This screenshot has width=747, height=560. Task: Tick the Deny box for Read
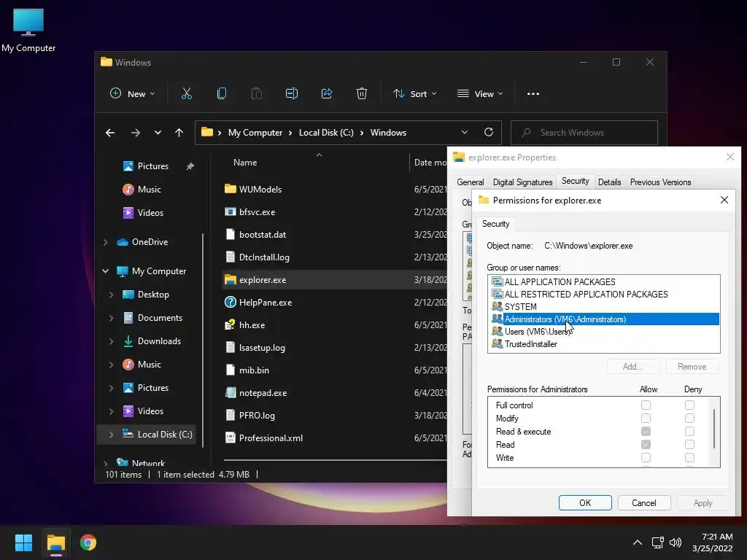[689, 444]
